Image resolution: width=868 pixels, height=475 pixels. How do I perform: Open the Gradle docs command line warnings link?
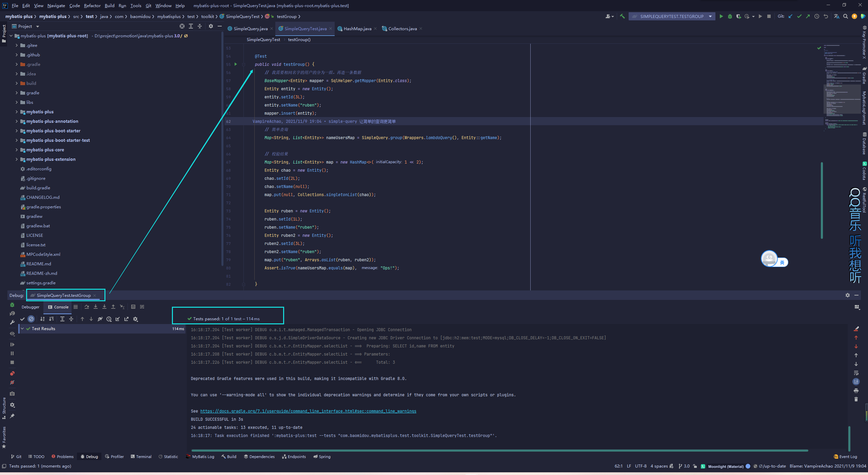tap(308, 411)
